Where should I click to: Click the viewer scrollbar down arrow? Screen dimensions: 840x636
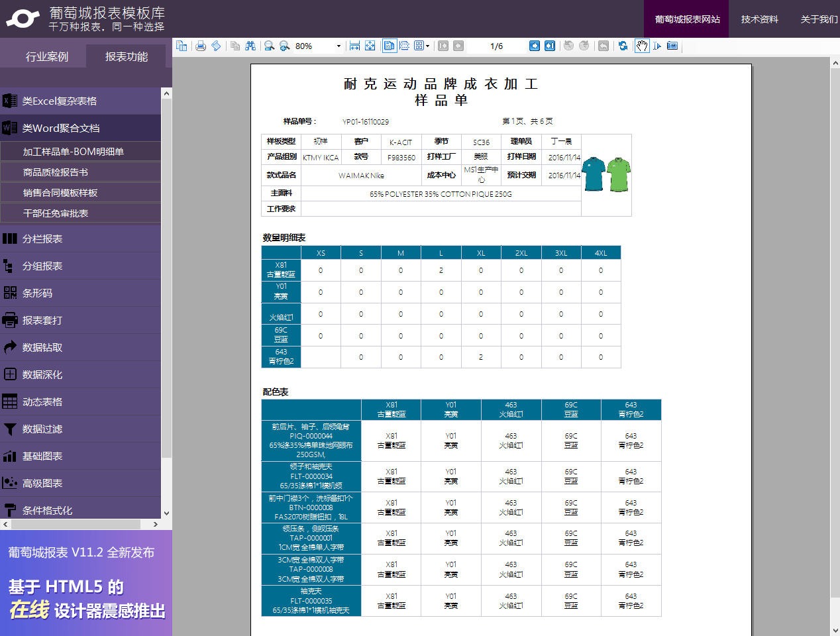(835, 630)
